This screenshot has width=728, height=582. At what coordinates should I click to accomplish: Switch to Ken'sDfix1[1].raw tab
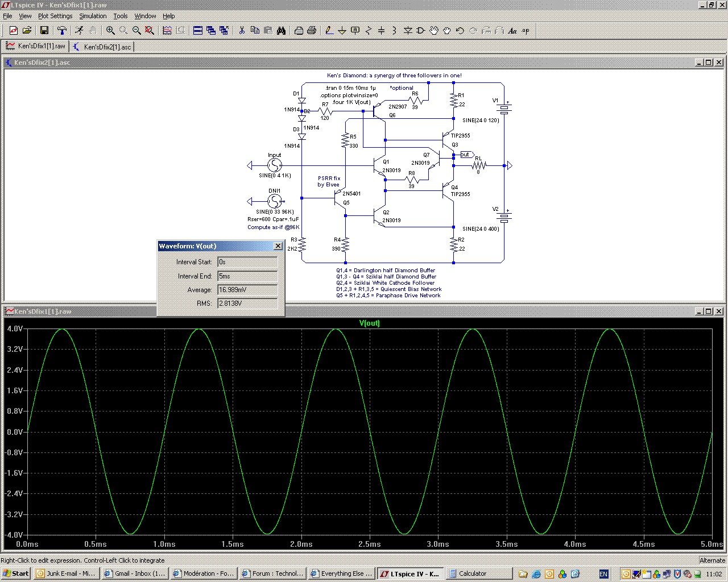tap(36, 46)
